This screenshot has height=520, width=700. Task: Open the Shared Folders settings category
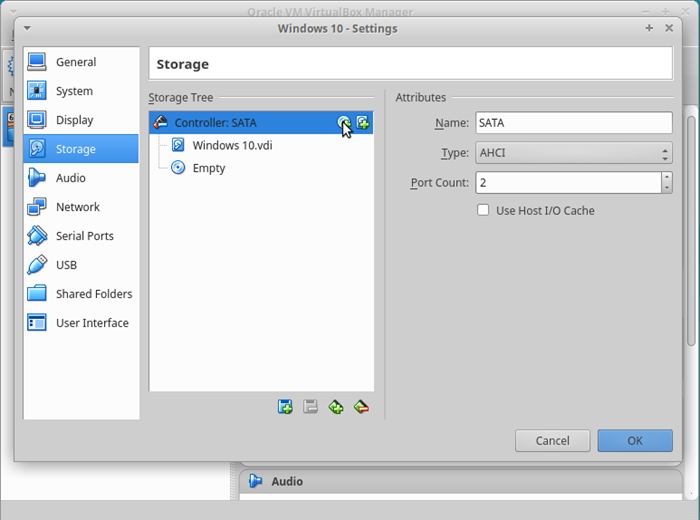tap(81, 294)
